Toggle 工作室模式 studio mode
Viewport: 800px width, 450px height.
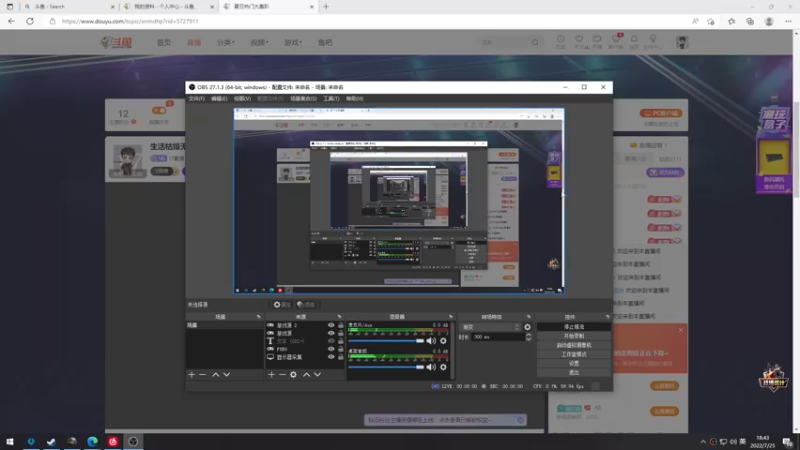pyautogui.click(x=574, y=354)
